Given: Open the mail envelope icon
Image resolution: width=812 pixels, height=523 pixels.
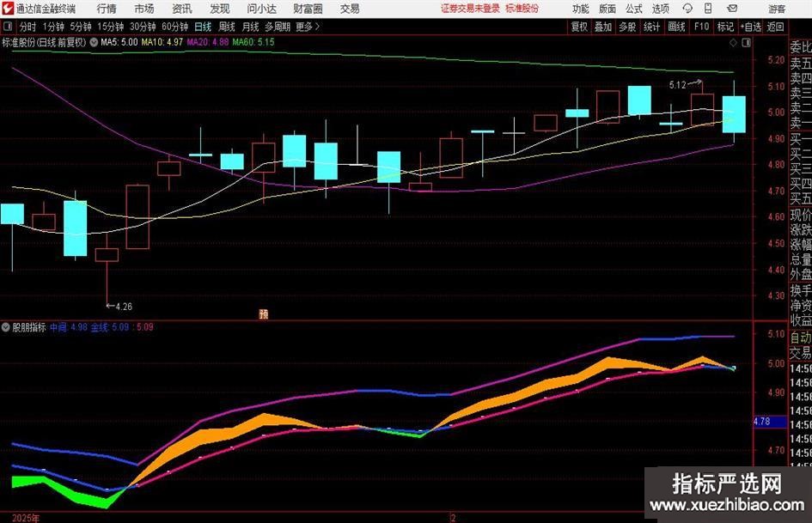Looking at the screenshot, I should pyautogui.click(x=732, y=9).
